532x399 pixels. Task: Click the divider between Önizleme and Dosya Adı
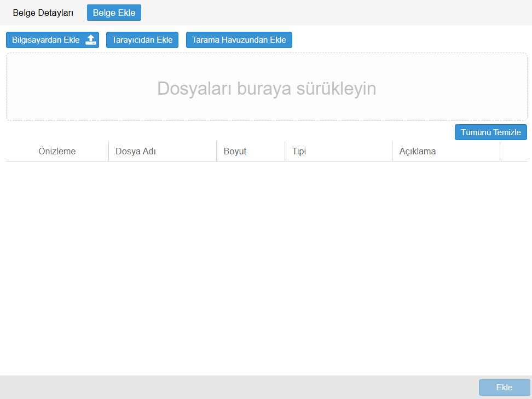pyautogui.click(x=108, y=152)
